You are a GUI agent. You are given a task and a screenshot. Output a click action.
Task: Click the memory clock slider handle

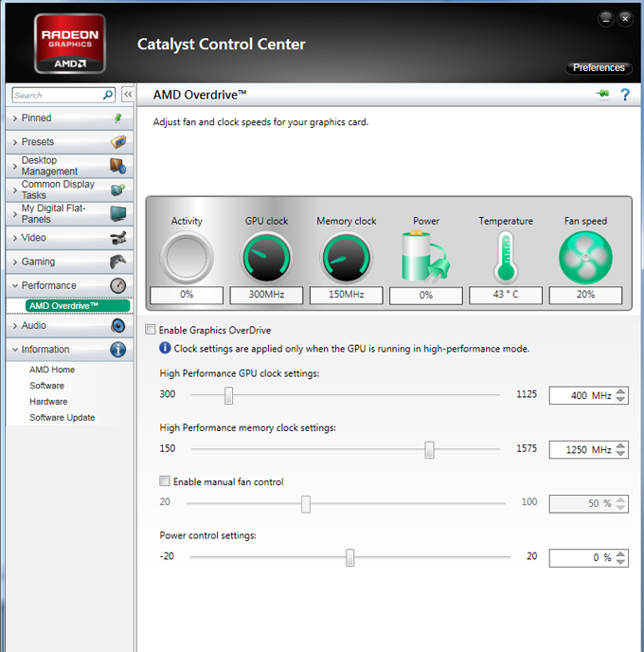tap(429, 450)
